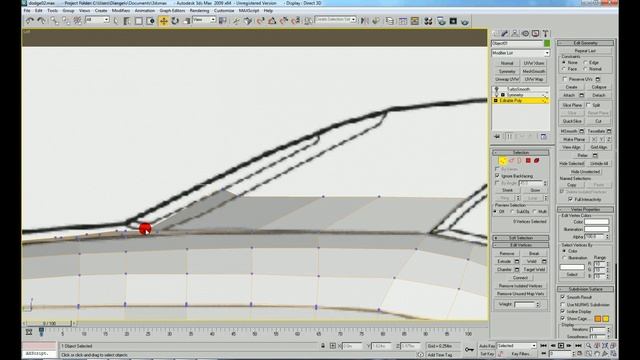Open the Material Editor
Viewport: 640px width, 360px height.
[x=428, y=21]
